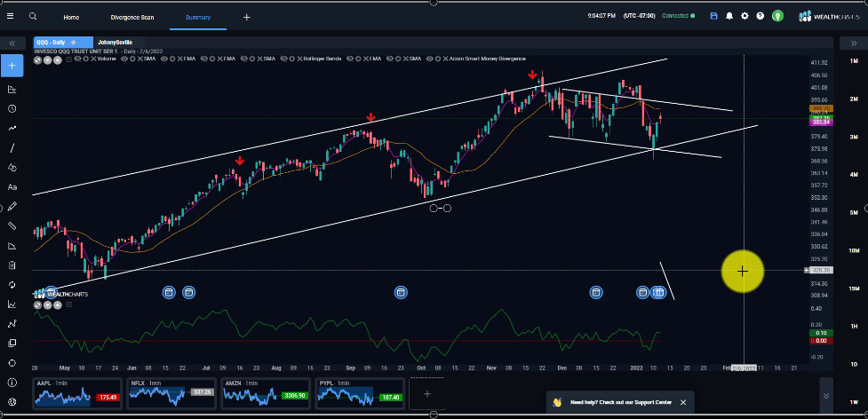
Task: Switch to the Divergence Scan tab
Action: pos(131,17)
